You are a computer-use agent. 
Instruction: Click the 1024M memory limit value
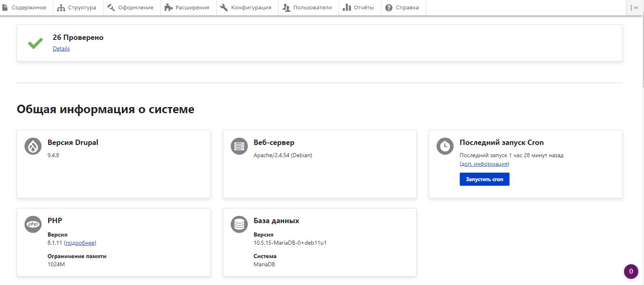[56, 264]
